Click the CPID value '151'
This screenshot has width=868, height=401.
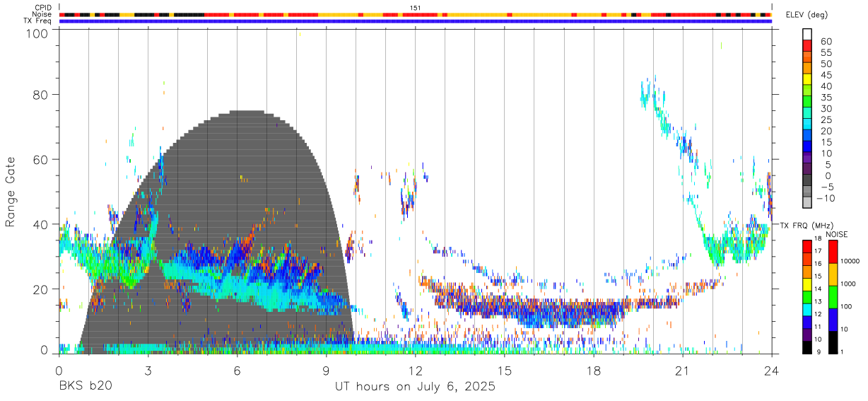click(x=416, y=8)
